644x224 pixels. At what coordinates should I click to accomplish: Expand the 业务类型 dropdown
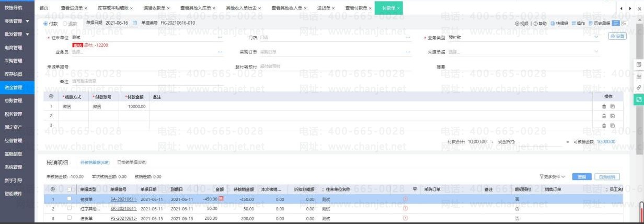click(x=596, y=37)
